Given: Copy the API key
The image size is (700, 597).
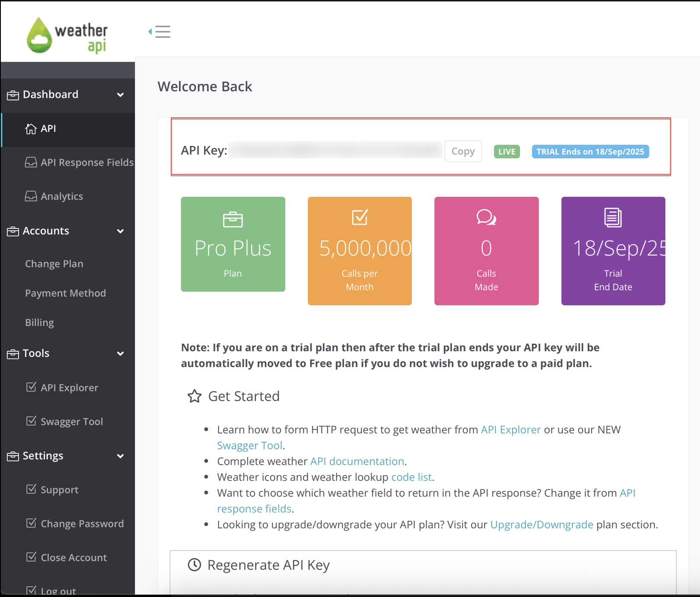Looking at the screenshot, I should click(x=463, y=151).
